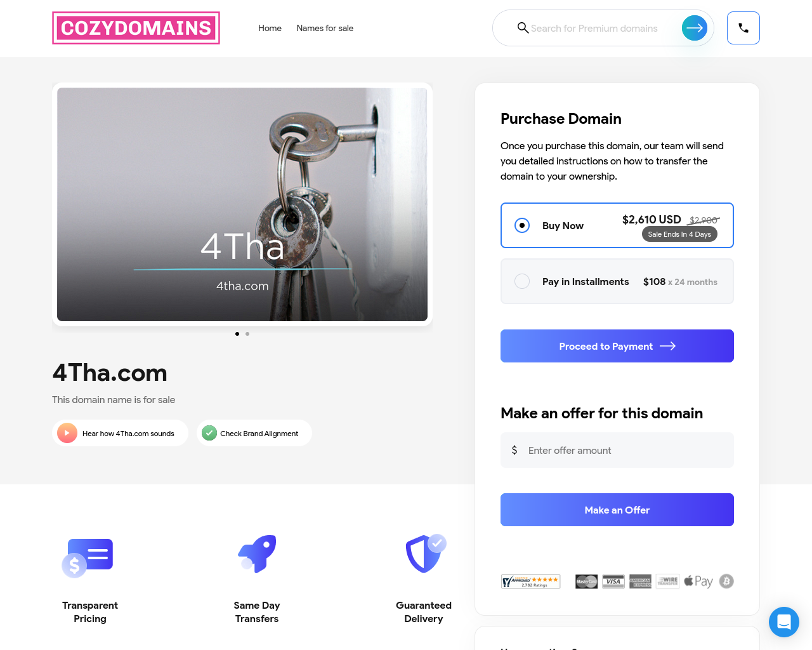Open the Names for sale menu item
This screenshot has width=812, height=650.
coord(325,28)
